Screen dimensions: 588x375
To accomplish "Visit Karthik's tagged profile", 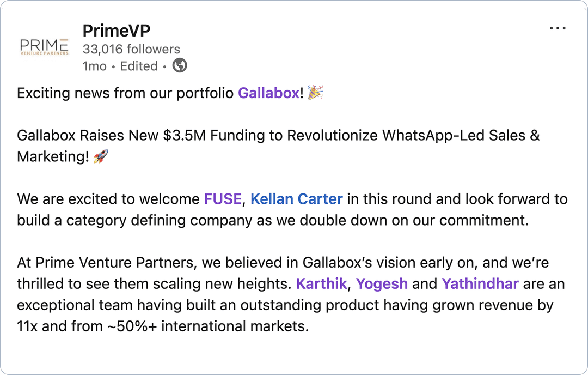I will point(321,284).
